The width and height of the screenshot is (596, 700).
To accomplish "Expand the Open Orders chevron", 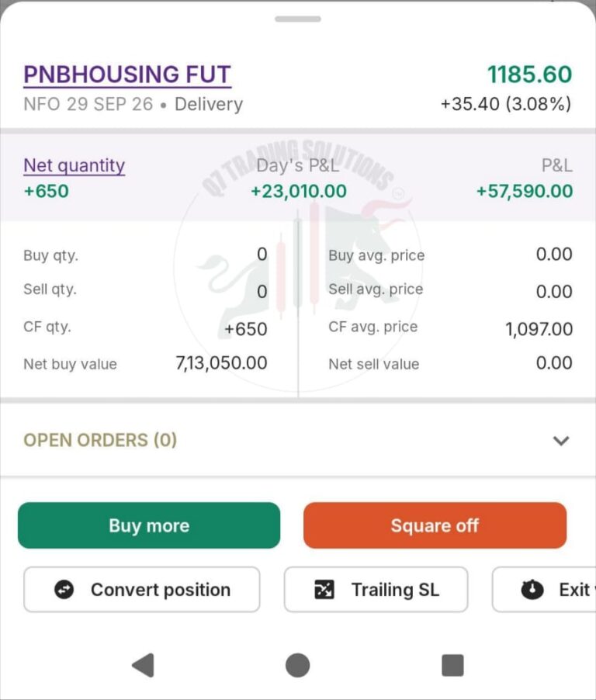I will [561, 441].
